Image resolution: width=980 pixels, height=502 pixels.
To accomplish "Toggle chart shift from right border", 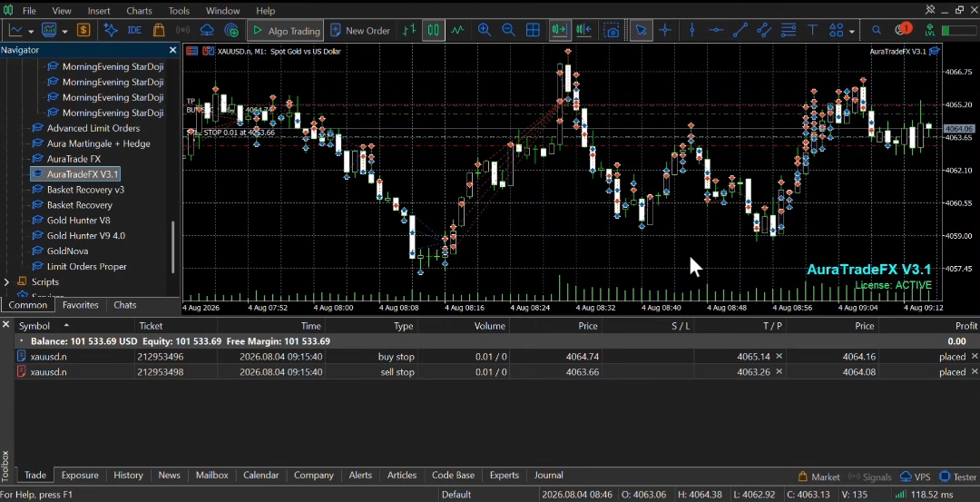I will click(x=584, y=30).
